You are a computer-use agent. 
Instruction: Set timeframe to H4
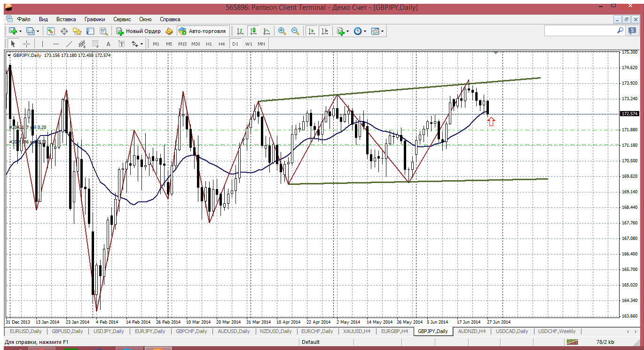[222, 44]
